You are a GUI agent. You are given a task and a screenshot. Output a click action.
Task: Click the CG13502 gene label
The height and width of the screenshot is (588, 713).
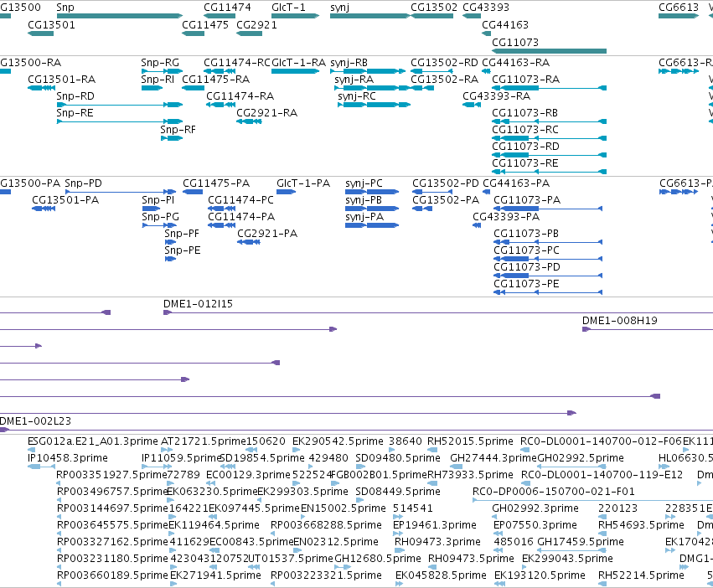[x=434, y=8]
